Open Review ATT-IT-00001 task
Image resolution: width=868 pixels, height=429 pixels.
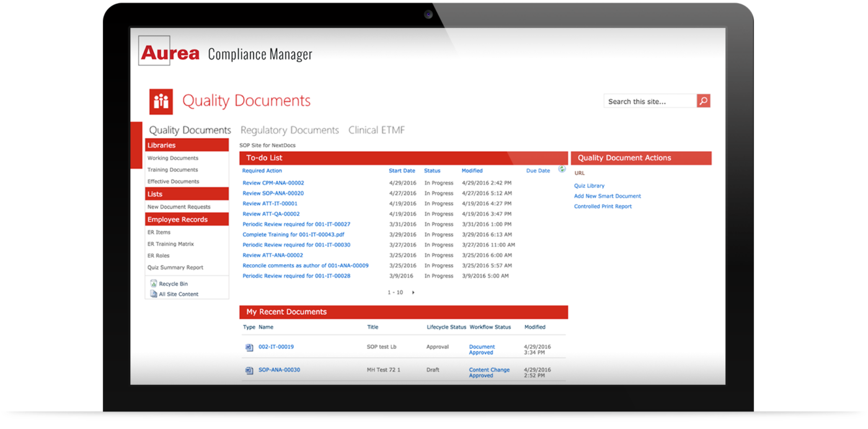(270, 203)
